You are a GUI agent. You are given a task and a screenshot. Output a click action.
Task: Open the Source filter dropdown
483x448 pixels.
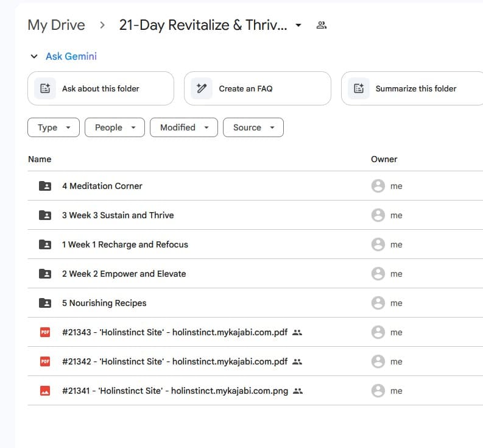[253, 127]
